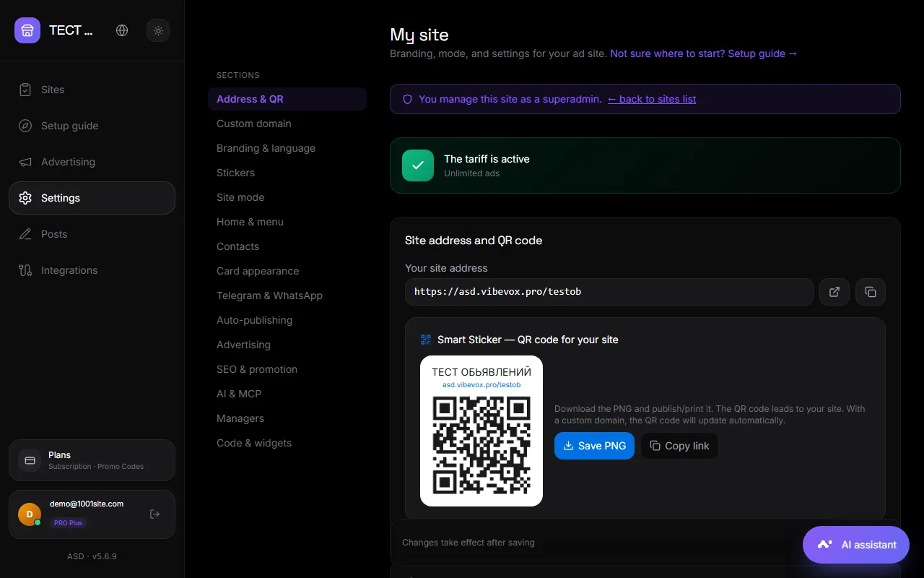Open Advertising in the main sidebar
Image resolution: width=924 pixels, height=578 pixels.
[x=92, y=162]
